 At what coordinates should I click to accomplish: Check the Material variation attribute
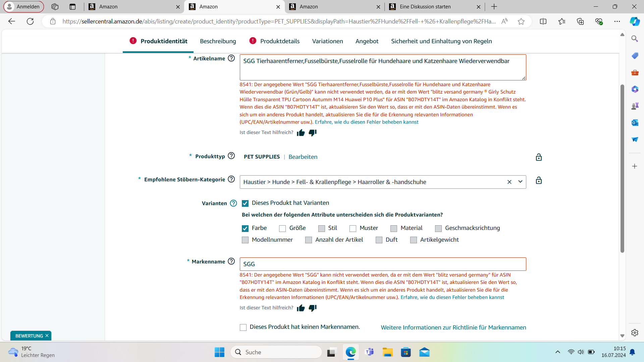394,229
